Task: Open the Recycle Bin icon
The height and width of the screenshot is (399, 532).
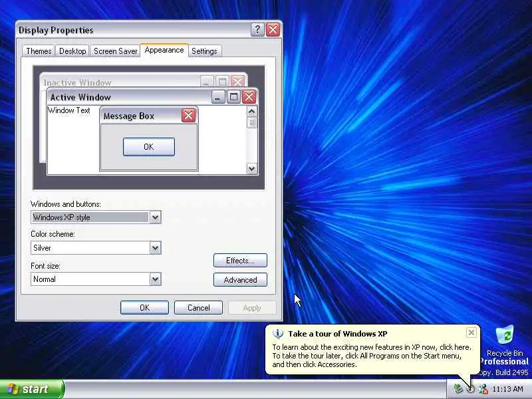Action: point(505,340)
